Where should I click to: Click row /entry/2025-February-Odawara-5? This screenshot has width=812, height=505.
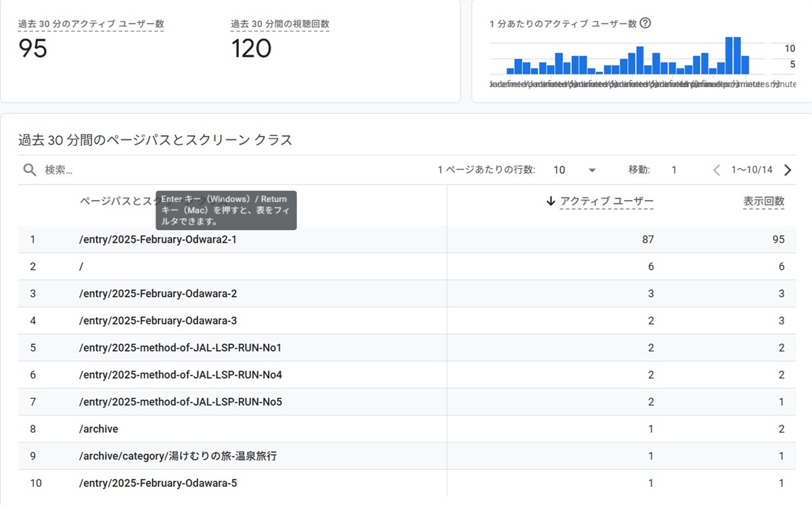[x=407, y=483]
